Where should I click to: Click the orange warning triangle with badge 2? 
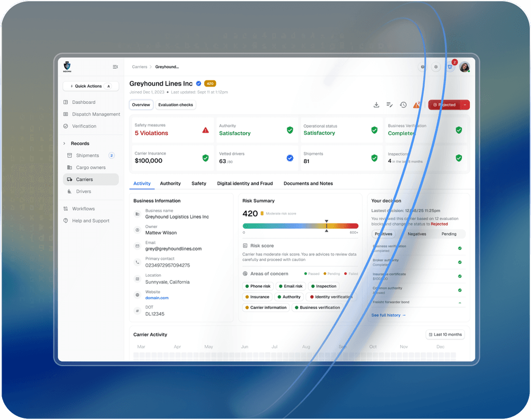(416, 105)
